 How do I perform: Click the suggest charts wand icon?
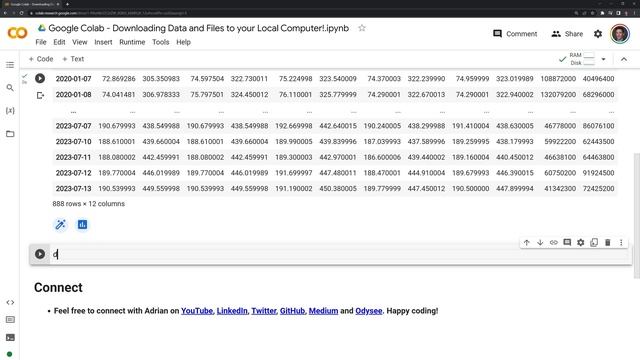(x=60, y=224)
